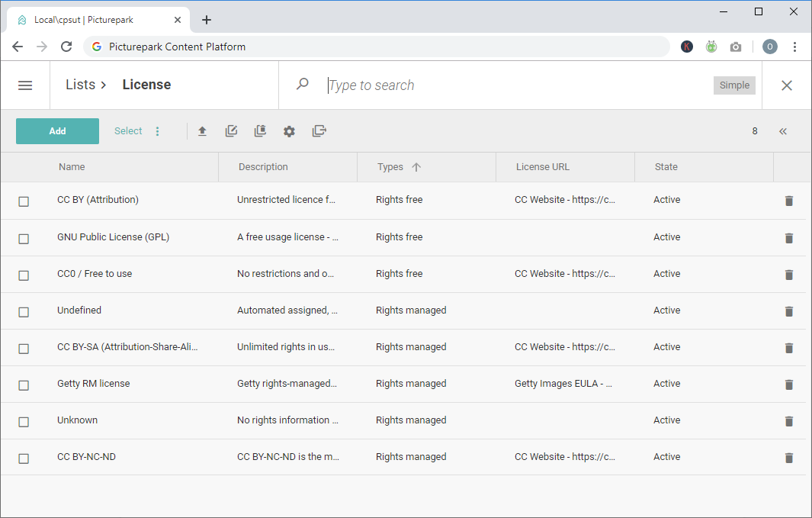Clear search with the X icon
812x518 pixels.
787,85
